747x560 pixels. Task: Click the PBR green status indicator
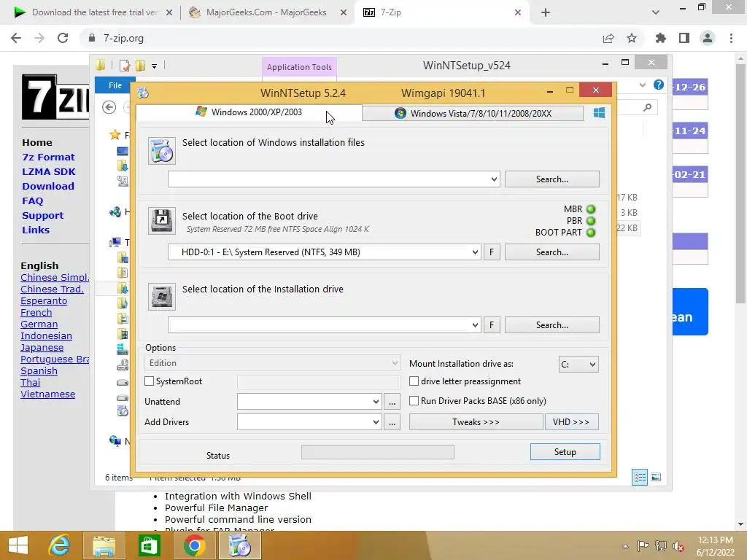591,221
